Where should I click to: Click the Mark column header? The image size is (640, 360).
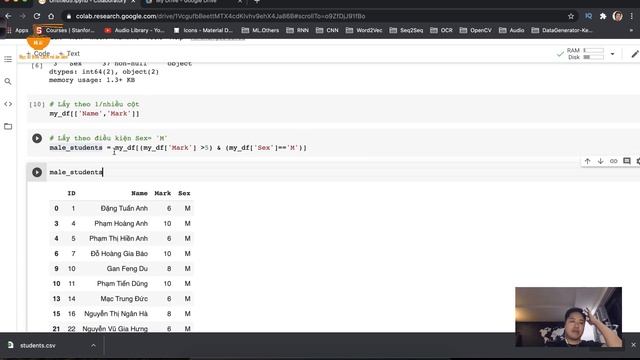(x=162, y=193)
